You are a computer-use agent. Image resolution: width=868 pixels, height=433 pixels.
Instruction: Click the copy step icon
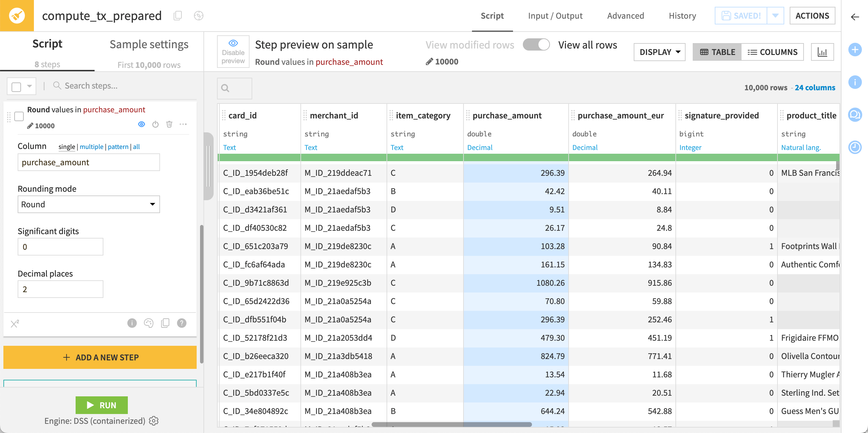click(x=165, y=323)
